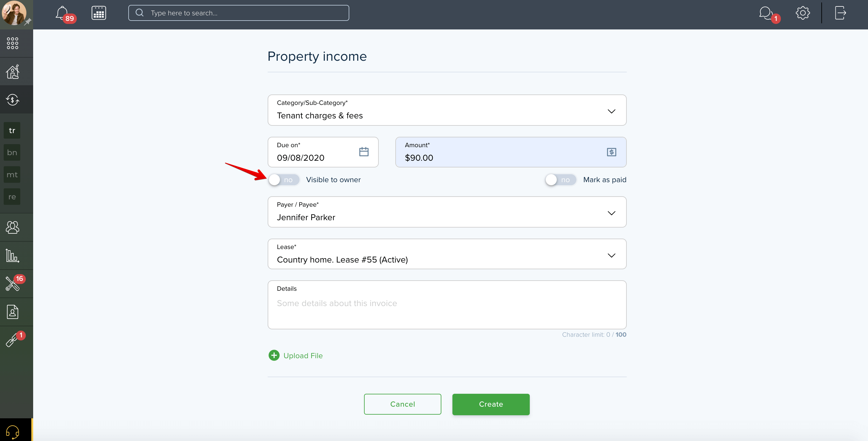Open the Due on date picker calendar icon

coord(364,152)
